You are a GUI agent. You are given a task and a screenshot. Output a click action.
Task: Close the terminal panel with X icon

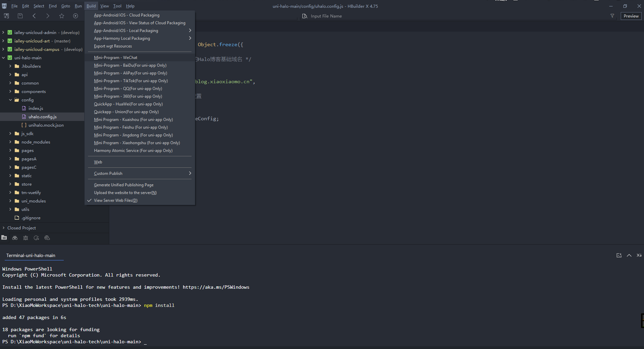pyautogui.click(x=639, y=255)
